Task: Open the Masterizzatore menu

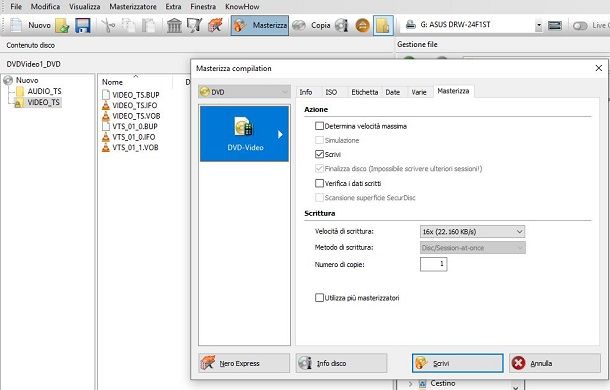Action: (x=133, y=7)
